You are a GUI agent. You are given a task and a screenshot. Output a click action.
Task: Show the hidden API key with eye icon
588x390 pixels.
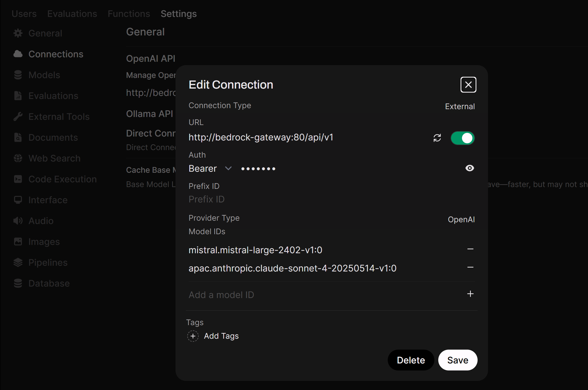[x=470, y=168]
